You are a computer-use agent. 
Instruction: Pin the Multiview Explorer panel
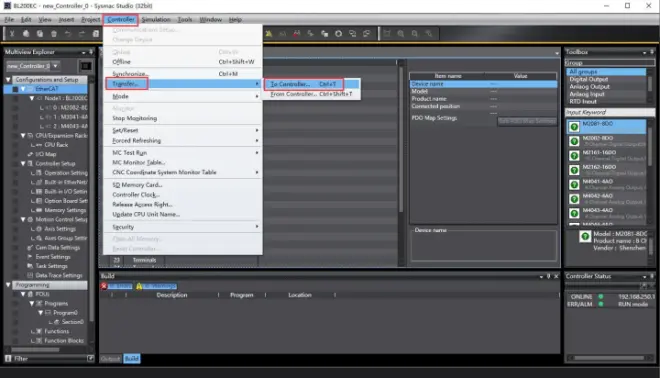tap(91, 52)
